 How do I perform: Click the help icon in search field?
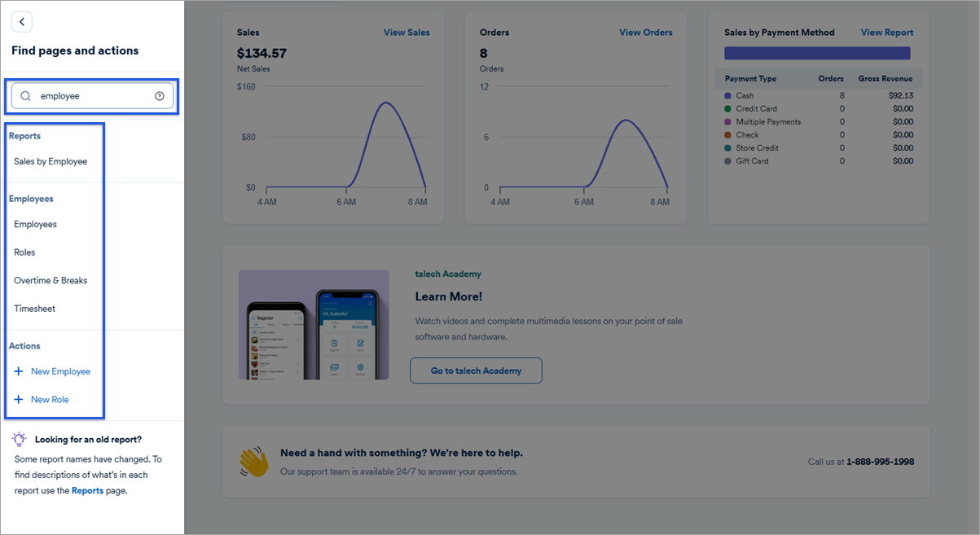pyautogui.click(x=160, y=96)
